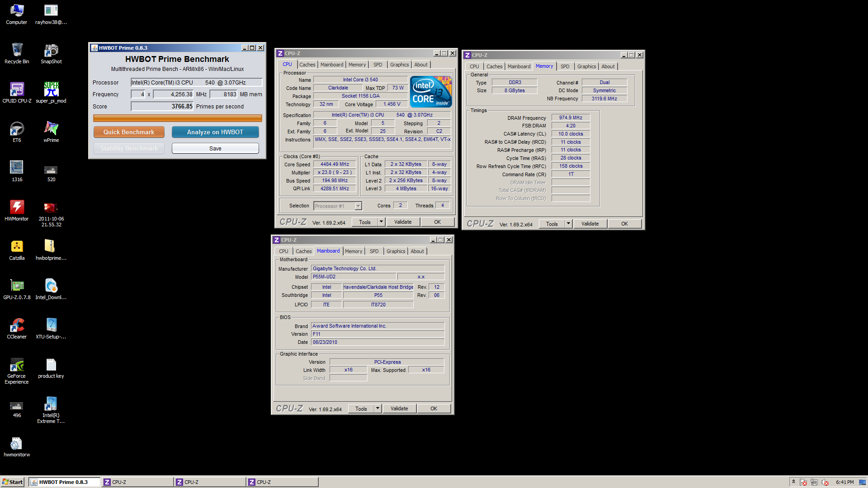
Task: Switch to HWBOT Prime 0.8.3 taskbar item
Action: pyautogui.click(x=64, y=482)
